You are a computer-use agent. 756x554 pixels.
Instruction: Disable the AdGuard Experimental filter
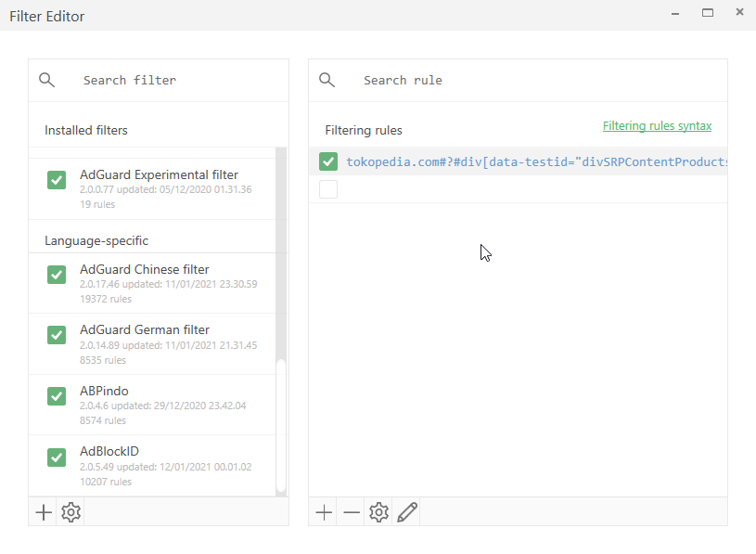point(56,180)
